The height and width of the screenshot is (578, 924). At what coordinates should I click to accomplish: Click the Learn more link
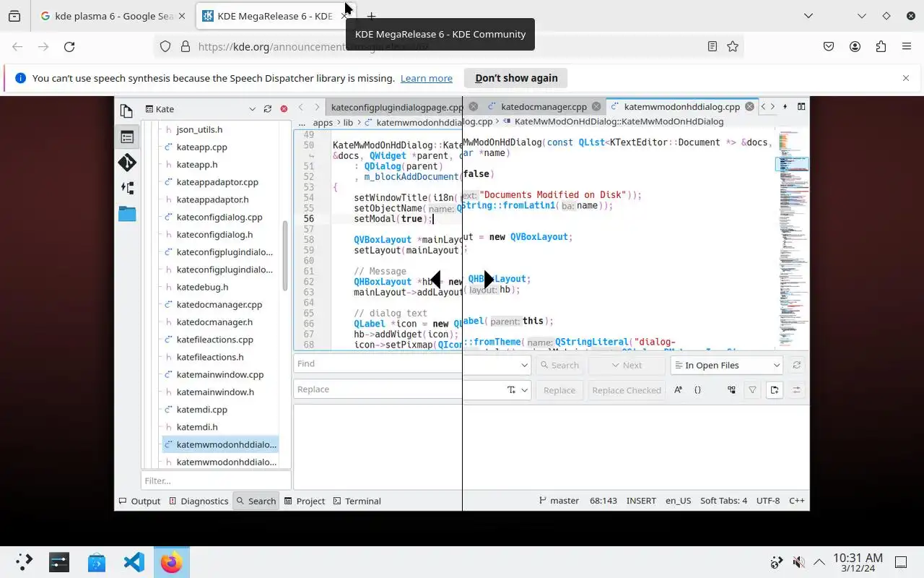click(x=427, y=78)
